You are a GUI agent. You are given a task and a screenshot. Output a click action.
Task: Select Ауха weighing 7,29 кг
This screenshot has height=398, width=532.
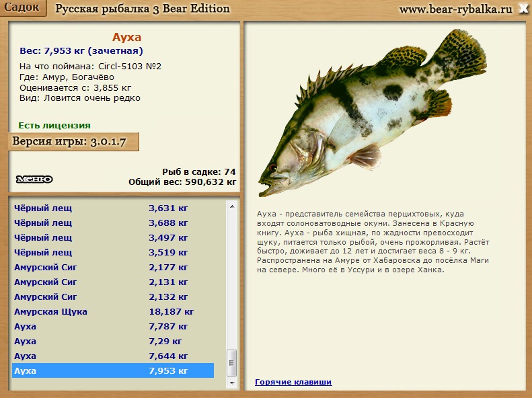point(113,341)
